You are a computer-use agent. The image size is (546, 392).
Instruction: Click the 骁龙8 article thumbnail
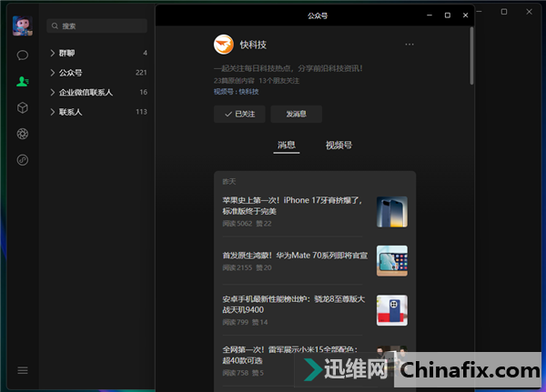(x=392, y=310)
